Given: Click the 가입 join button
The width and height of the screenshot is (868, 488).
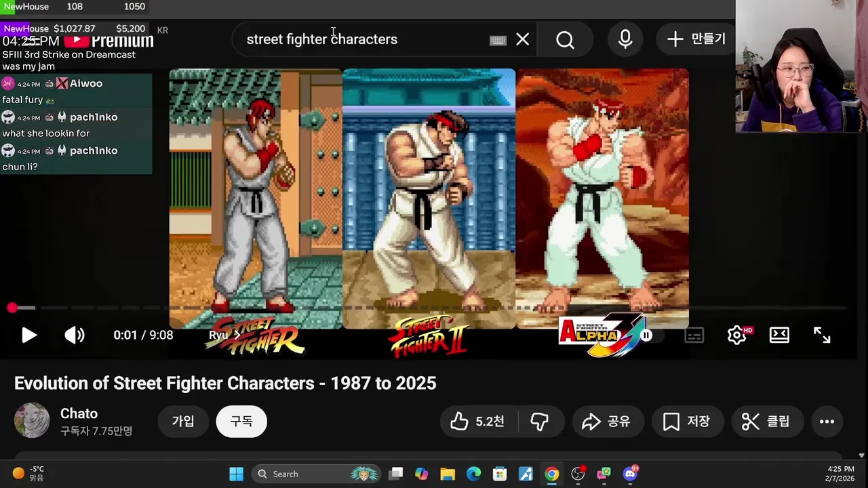Looking at the screenshot, I should (182, 421).
